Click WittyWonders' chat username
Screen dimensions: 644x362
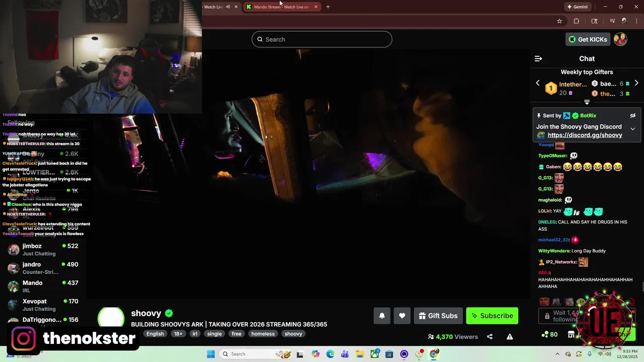pyautogui.click(x=554, y=251)
